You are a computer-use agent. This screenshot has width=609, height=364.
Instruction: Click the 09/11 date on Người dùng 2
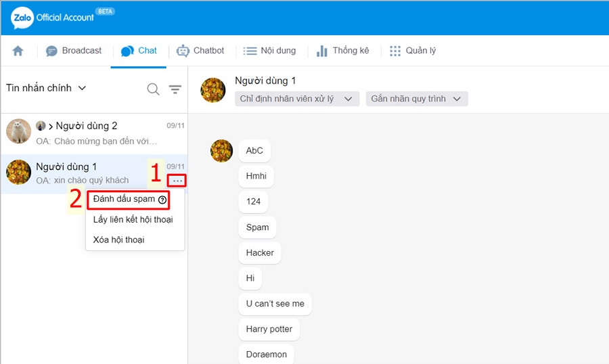[175, 125]
